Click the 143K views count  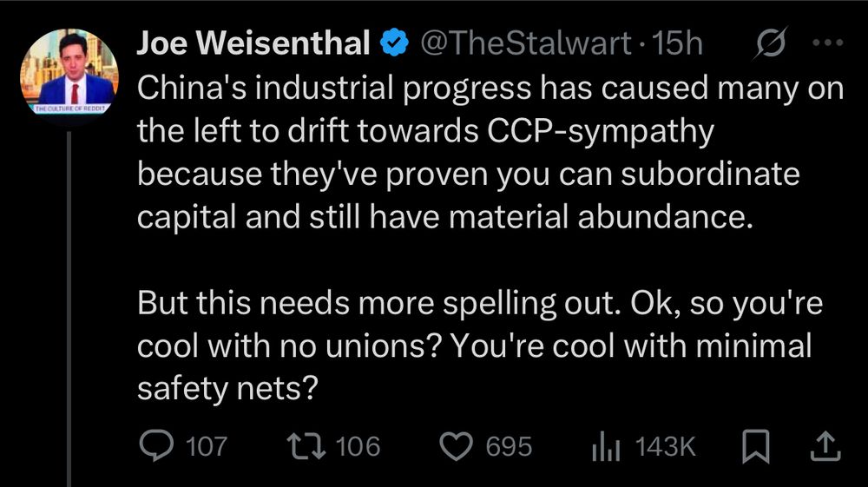pyautogui.click(x=666, y=447)
